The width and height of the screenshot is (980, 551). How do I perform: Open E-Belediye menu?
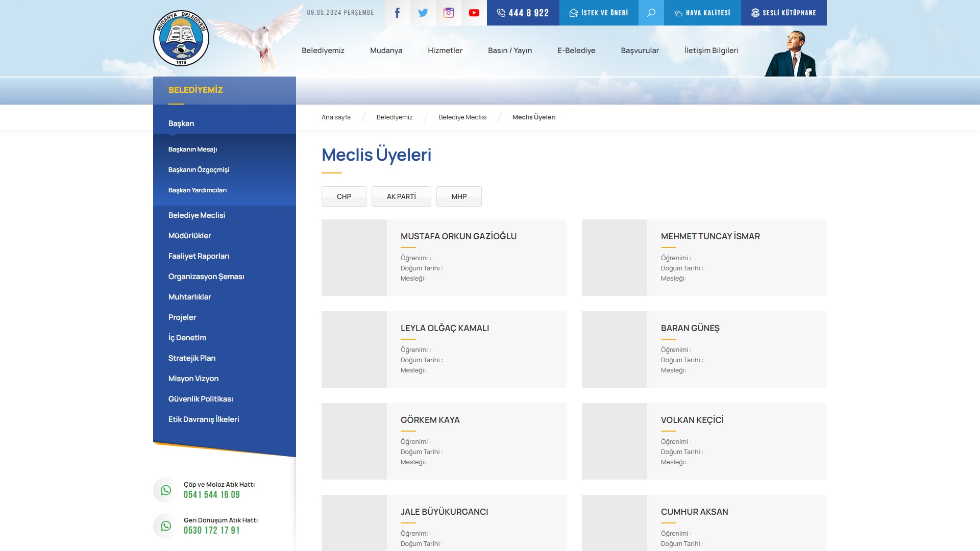pyautogui.click(x=576, y=51)
